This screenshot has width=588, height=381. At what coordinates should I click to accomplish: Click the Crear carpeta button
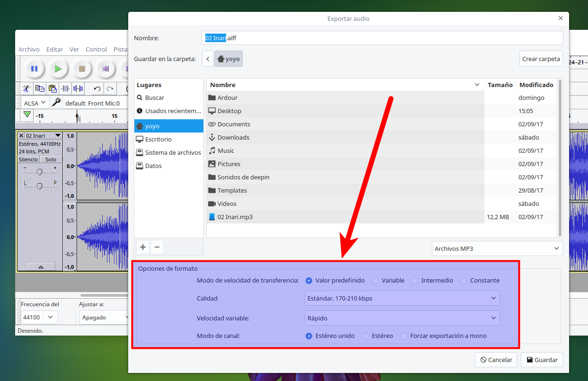pyautogui.click(x=541, y=59)
